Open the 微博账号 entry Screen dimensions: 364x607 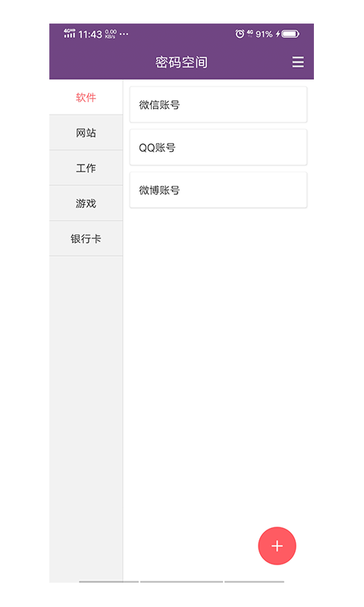click(218, 190)
